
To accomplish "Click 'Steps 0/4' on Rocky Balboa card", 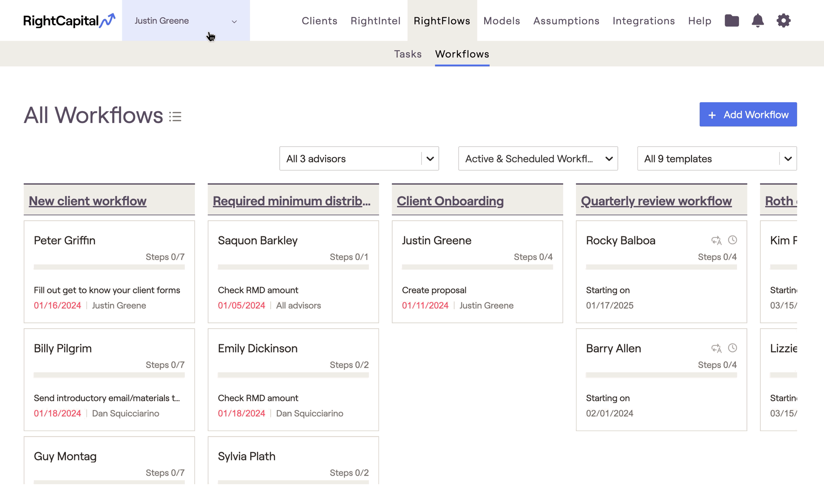I will coord(717,257).
